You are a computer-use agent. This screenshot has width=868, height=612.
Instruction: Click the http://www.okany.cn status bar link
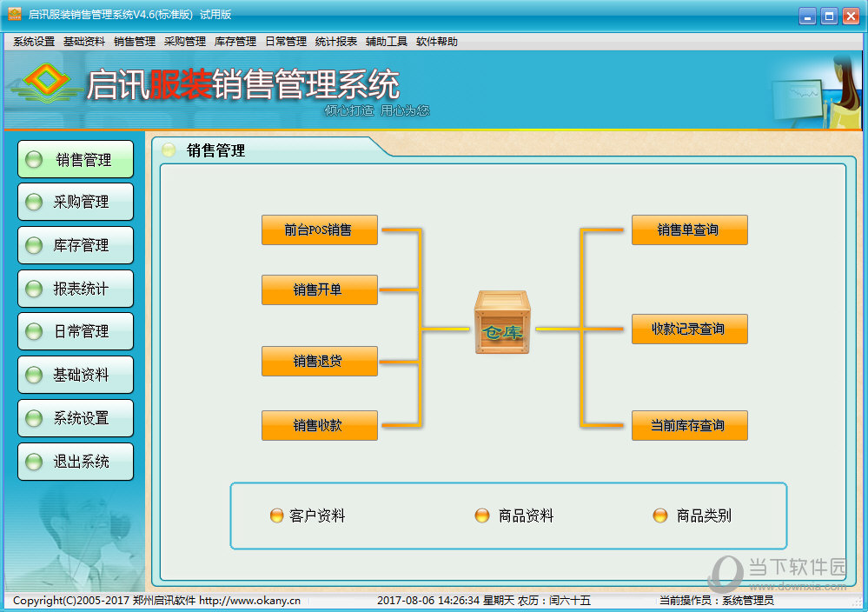[249, 601]
